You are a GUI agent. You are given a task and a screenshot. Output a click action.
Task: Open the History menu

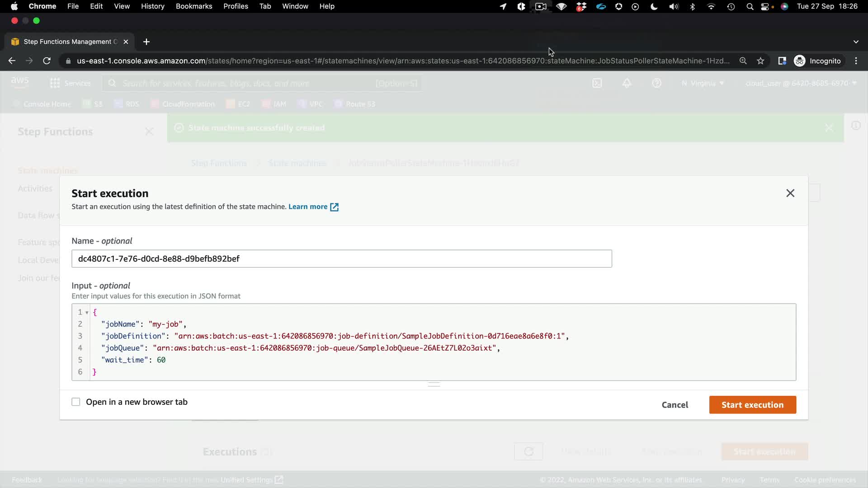[x=152, y=6]
